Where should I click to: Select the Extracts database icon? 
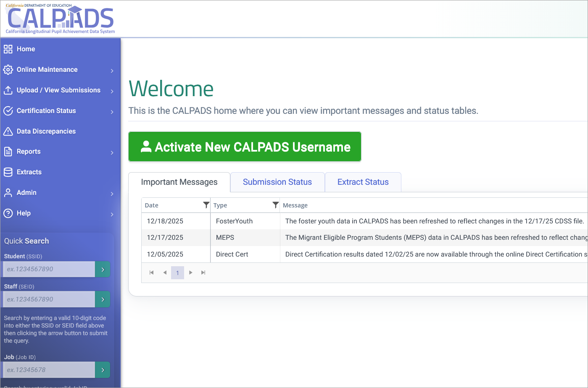[8, 172]
